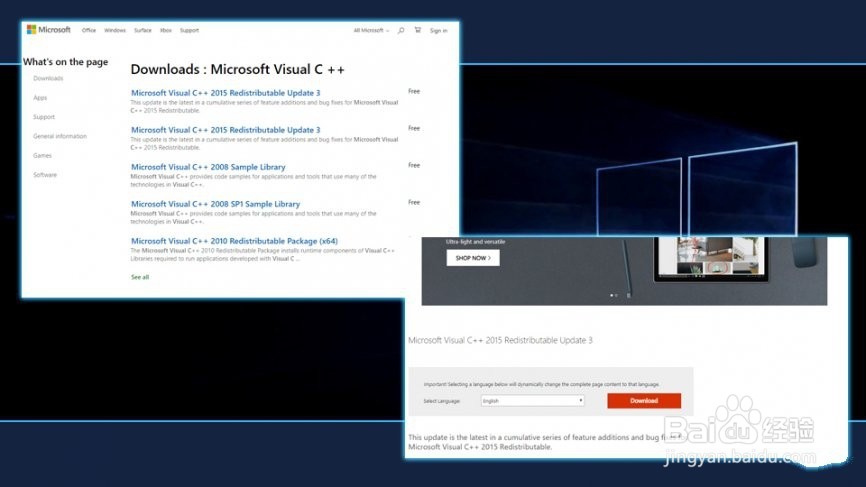
Task: Open the Windows menu item
Action: 115,30
